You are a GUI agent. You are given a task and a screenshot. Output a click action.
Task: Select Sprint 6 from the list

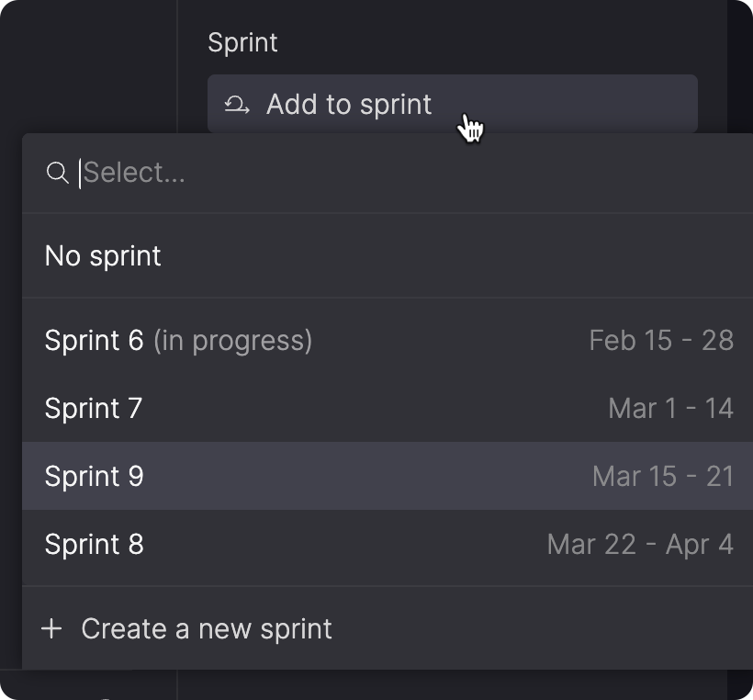pyautogui.click(x=94, y=341)
